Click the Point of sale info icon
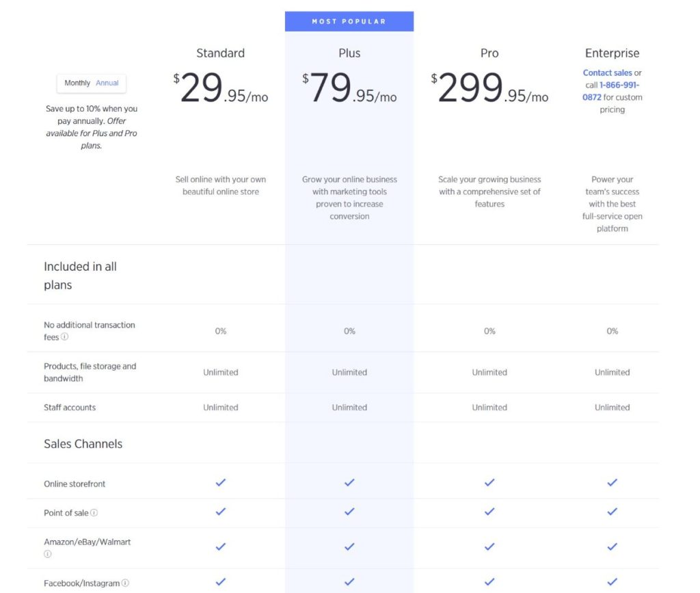The image size is (700, 593). (x=94, y=513)
